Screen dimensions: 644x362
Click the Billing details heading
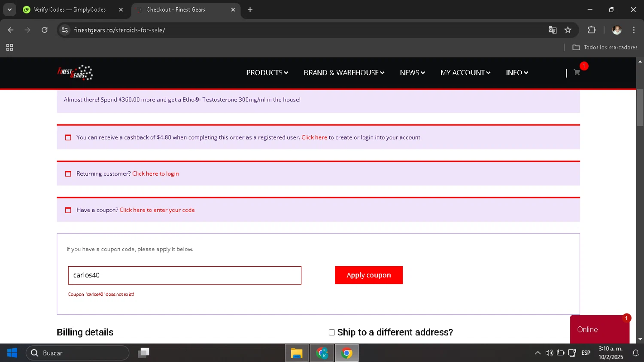coord(85,332)
